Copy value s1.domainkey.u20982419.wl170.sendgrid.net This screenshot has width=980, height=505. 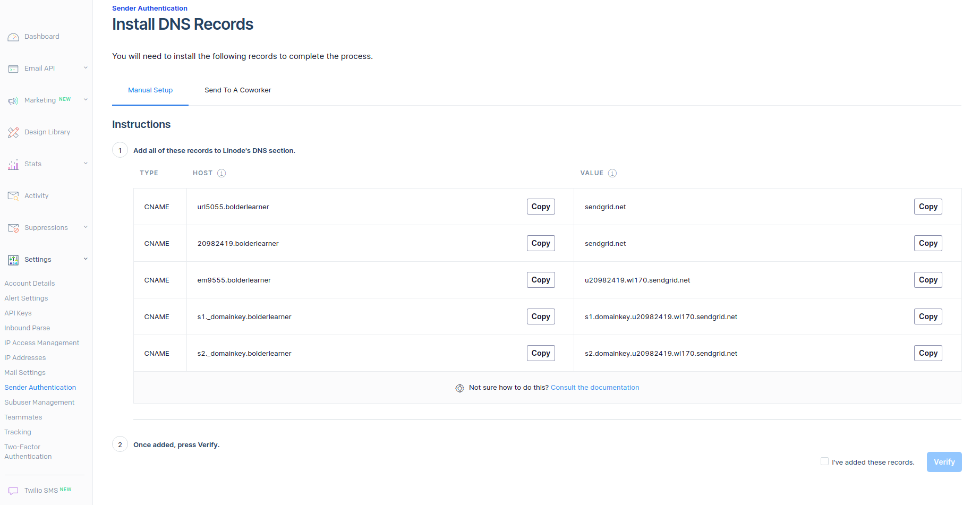click(928, 316)
